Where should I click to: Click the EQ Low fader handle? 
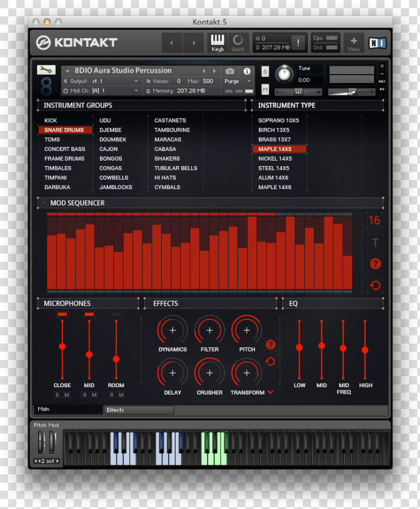coord(299,347)
